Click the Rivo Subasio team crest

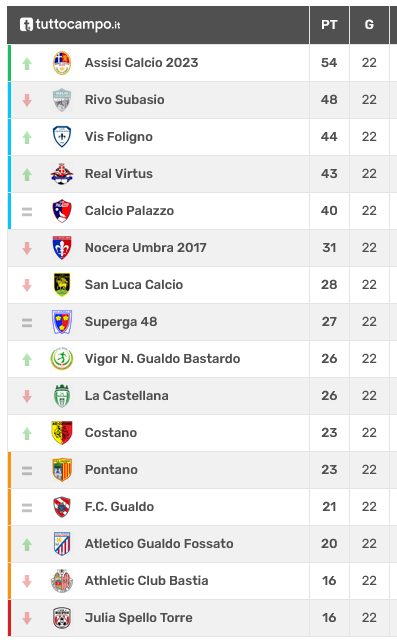62,100
